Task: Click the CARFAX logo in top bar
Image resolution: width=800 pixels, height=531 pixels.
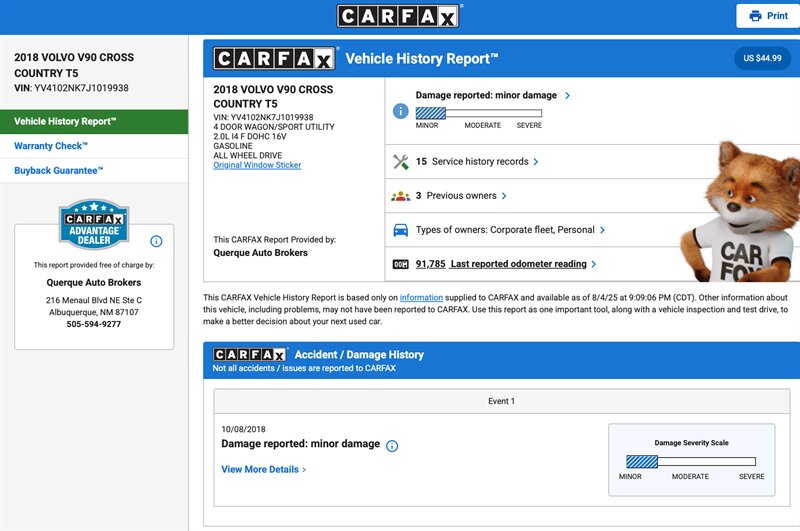Action: pos(398,16)
